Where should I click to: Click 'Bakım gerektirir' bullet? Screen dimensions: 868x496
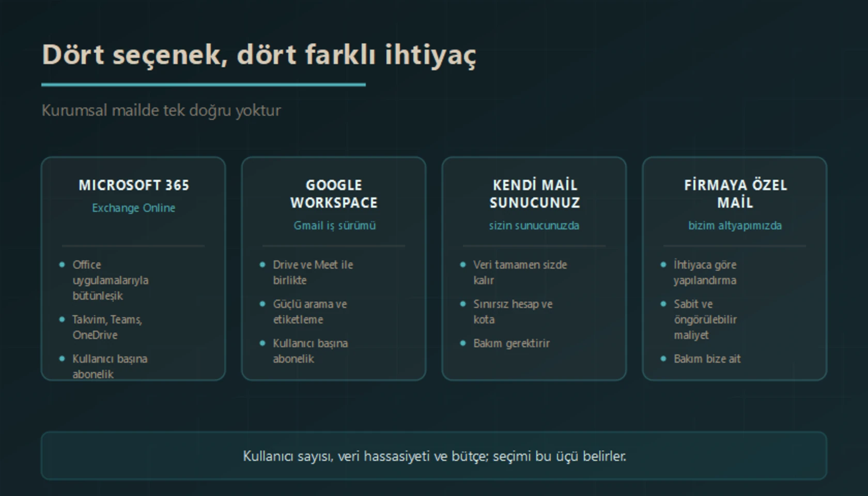[512, 343]
